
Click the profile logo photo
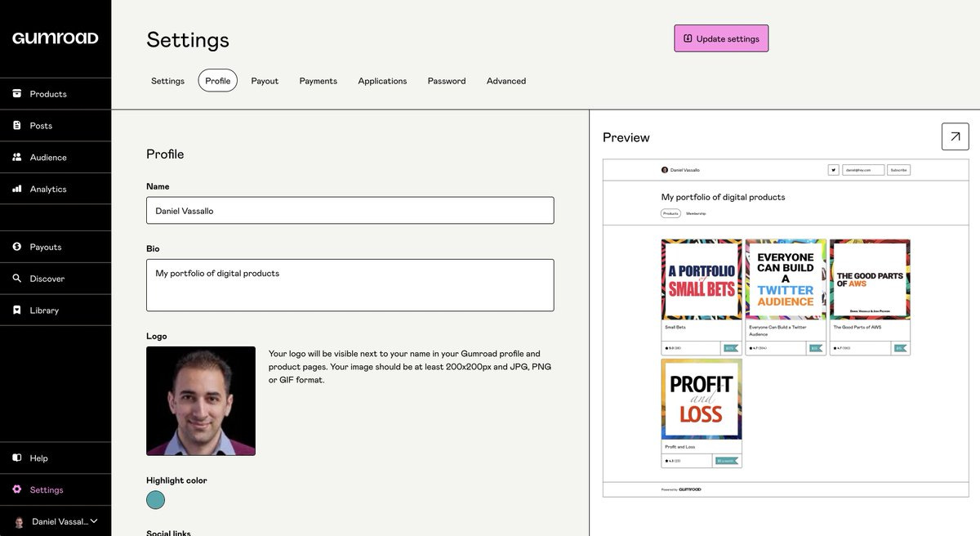[x=201, y=401]
